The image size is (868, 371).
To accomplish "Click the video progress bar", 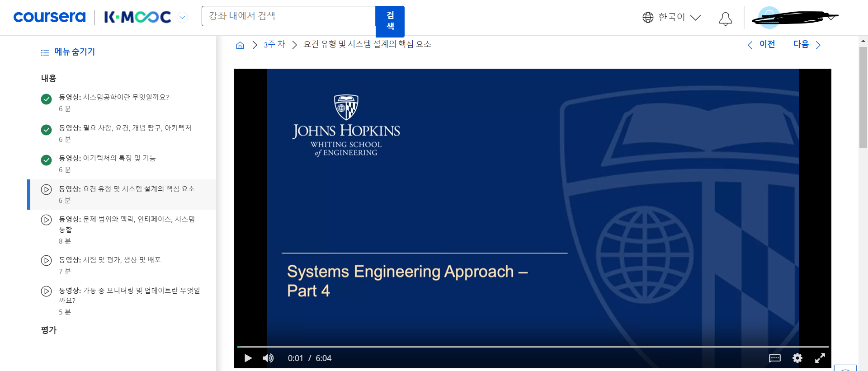I will click(x=533, y=347).
